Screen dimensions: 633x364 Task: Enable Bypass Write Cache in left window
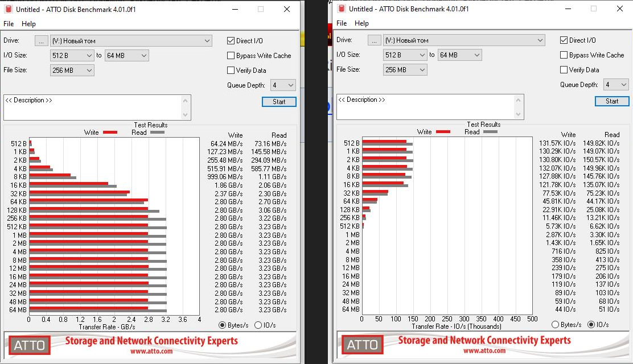(x=231, y=55)
